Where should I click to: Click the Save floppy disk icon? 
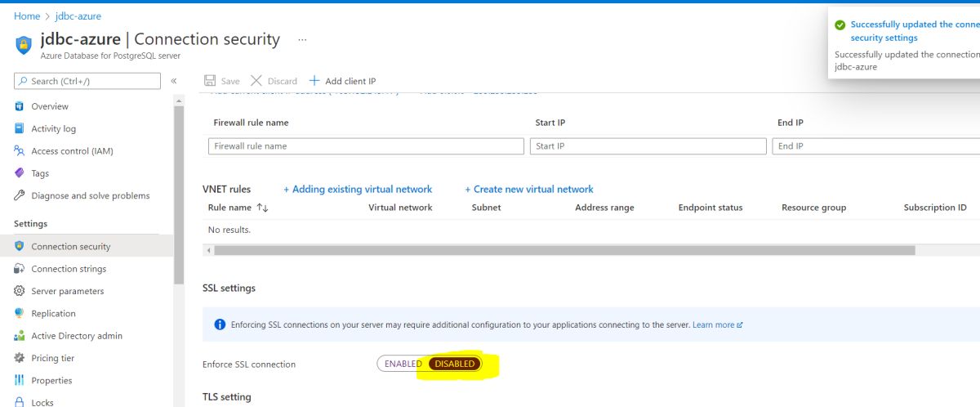(210, 81)
